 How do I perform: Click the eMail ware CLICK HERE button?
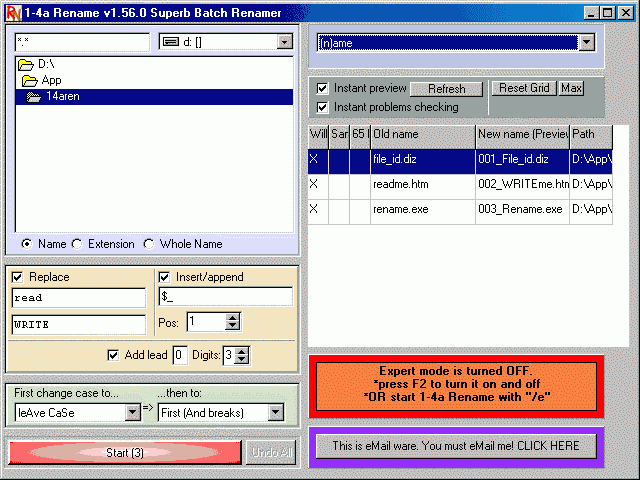[456, 446]
